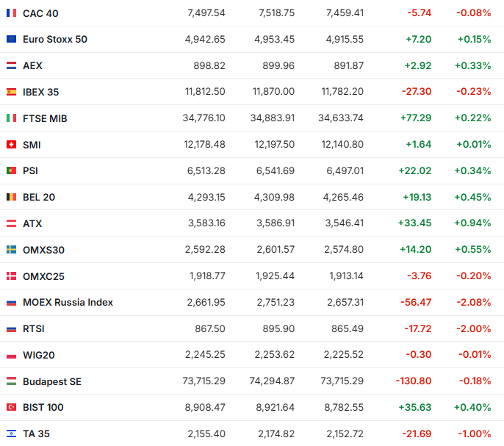Click the Italian flag beside FTSE MIB
The image size is (504, 446).
11,118
